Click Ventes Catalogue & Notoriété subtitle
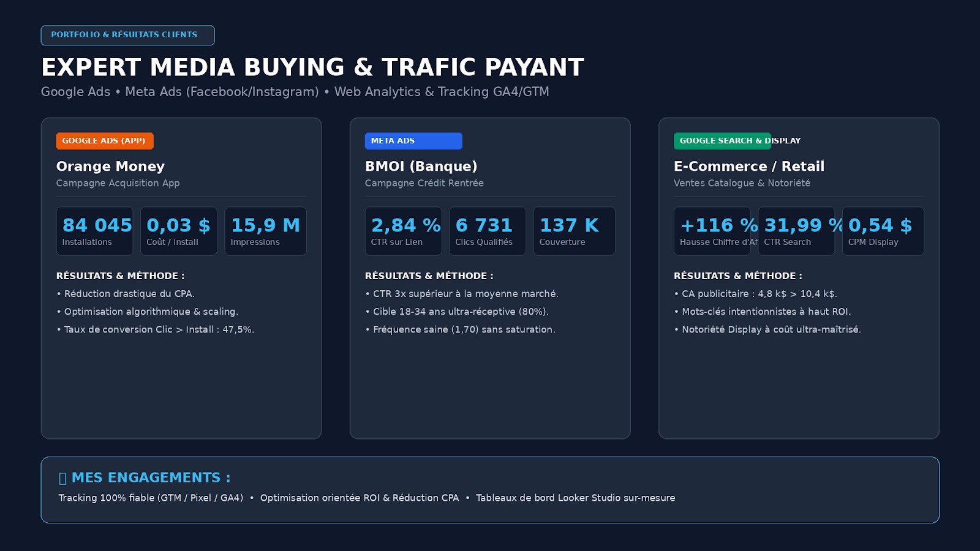Viewport: 980px width, 551px height. coord(742,183)
